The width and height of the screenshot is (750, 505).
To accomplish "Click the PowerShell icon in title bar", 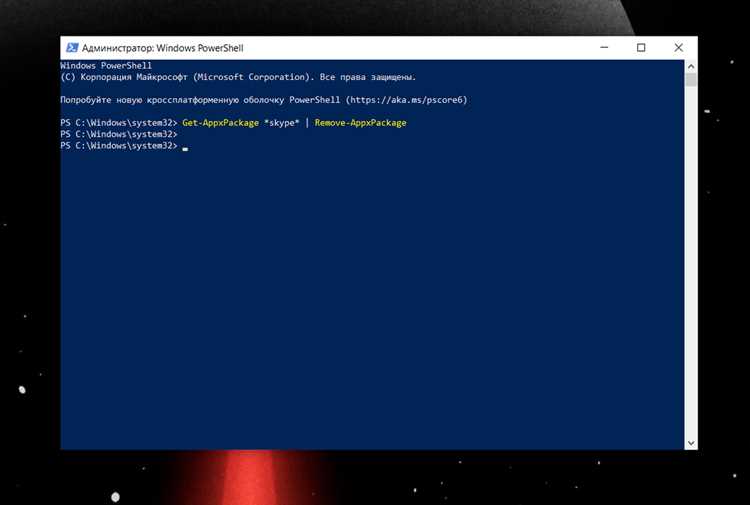I will tap(72, 48).
